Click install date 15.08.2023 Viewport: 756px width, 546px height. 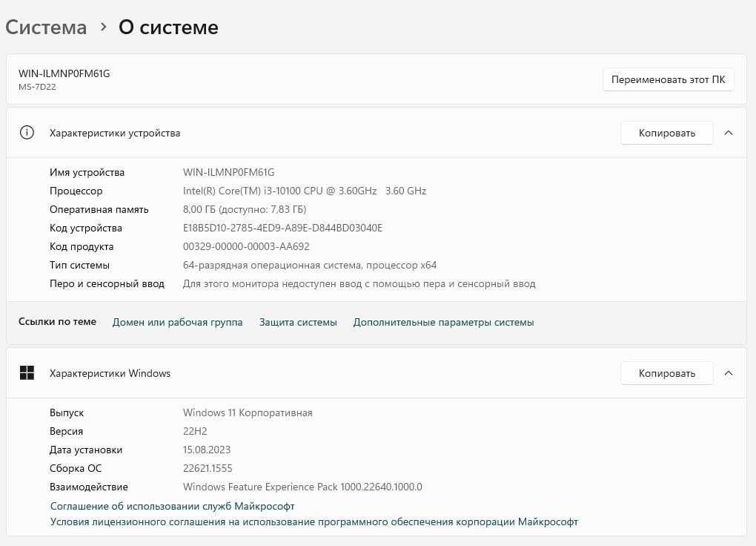[x=207, y=450]
